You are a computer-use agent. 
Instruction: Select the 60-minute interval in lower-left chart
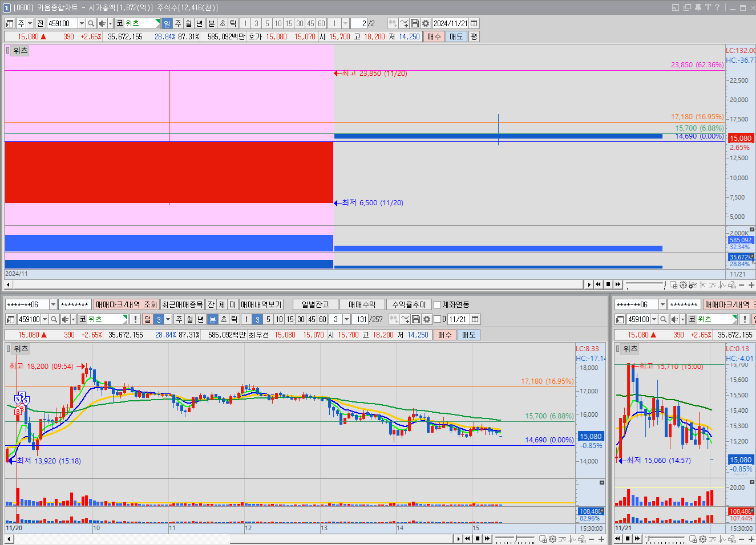[322, 319]
